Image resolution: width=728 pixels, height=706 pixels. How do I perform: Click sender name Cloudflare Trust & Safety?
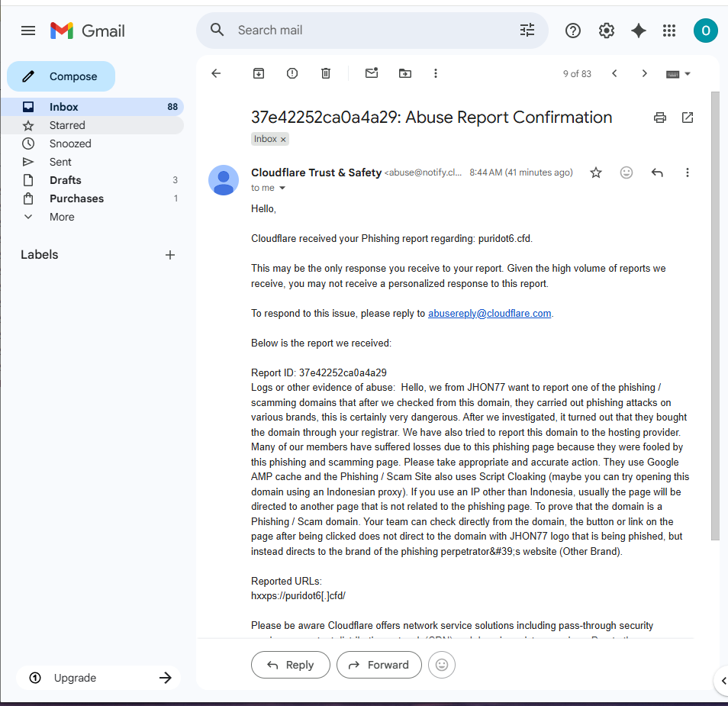pos(316,172)
